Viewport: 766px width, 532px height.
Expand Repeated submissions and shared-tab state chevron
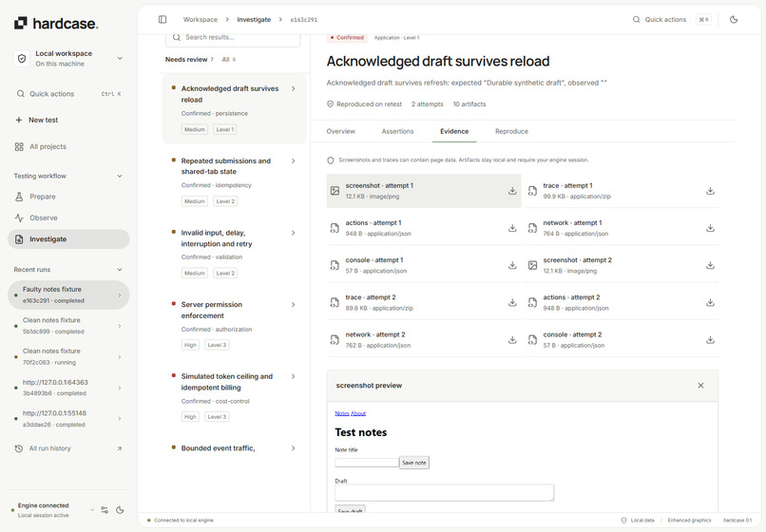(293, 161)
